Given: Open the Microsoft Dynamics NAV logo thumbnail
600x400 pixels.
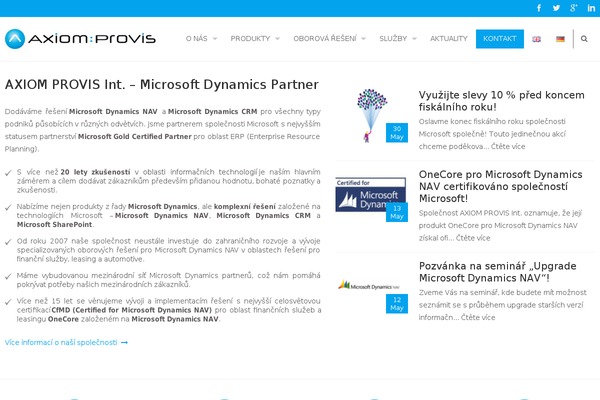Looking at the screenshot, I should tap(369, 285).
